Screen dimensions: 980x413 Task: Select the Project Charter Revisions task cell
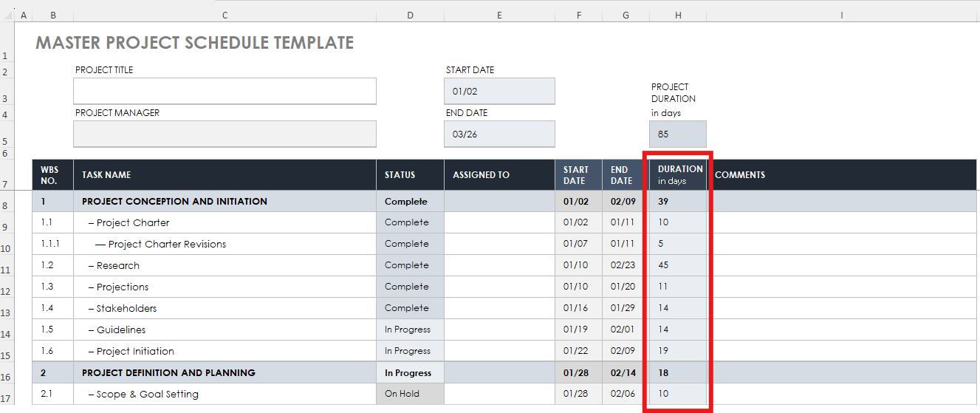[225, 244]
